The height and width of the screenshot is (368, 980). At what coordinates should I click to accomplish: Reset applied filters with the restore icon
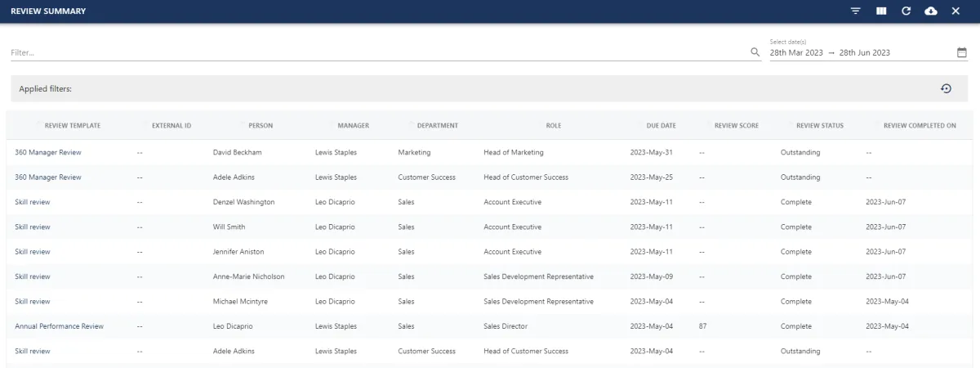[946, 88]
